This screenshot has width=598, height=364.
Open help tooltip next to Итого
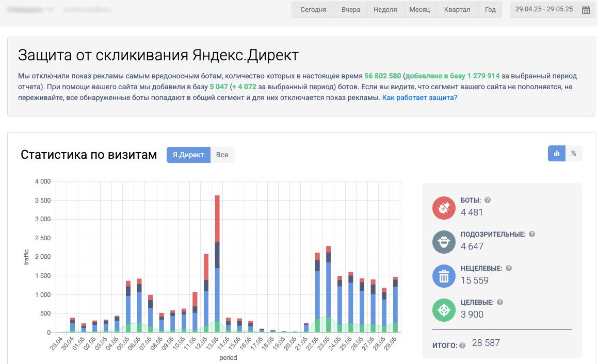462,345
